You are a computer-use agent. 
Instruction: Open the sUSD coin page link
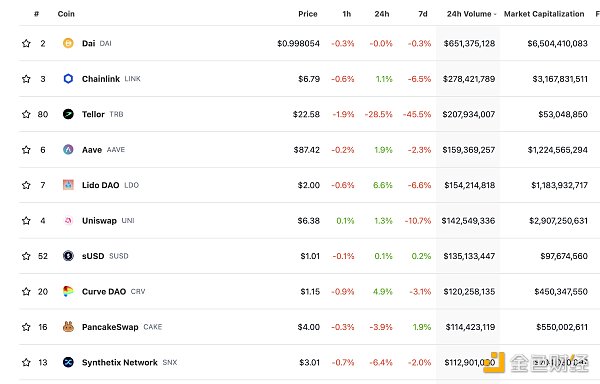(93, 256)
